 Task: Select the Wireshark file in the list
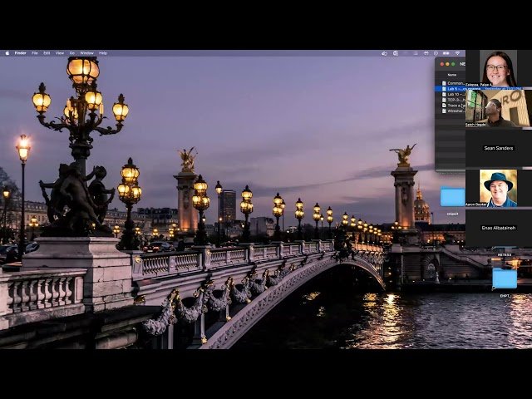(456, 110)
